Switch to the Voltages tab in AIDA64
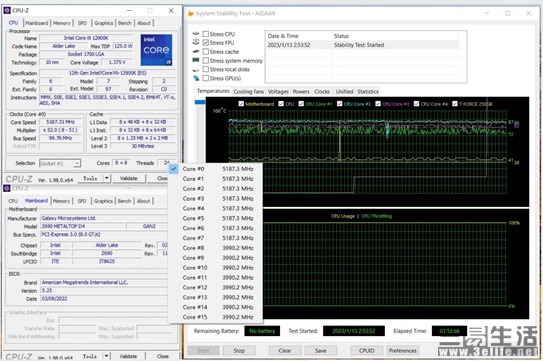 (278, 91)
